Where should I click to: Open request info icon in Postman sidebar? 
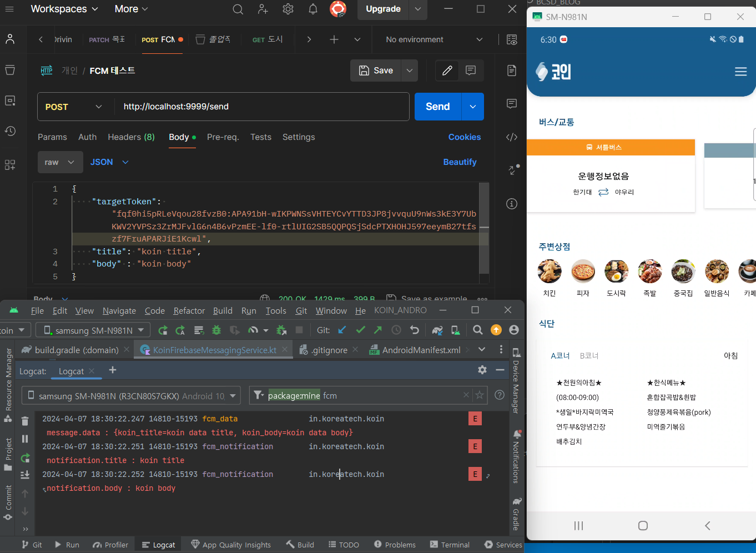512,204
